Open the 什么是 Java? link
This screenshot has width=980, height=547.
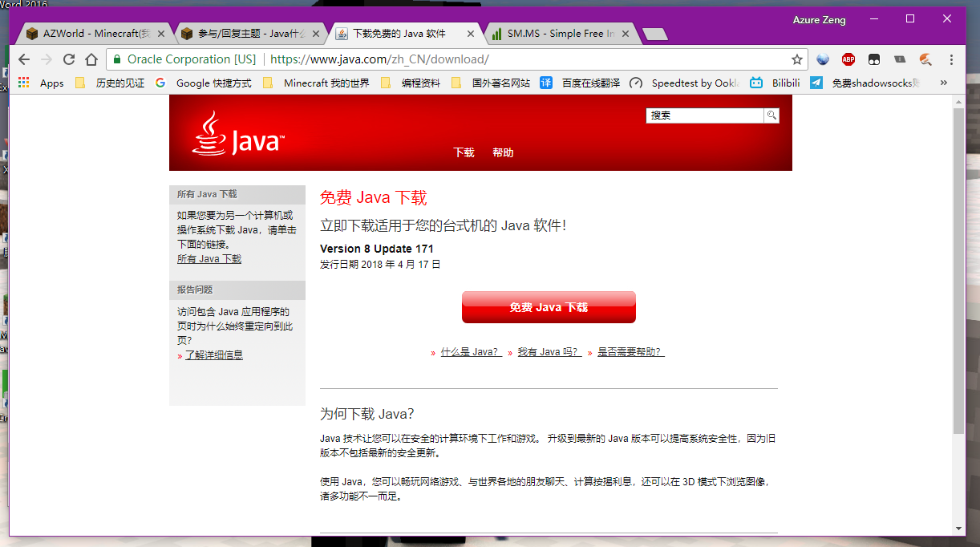point(471,352)
